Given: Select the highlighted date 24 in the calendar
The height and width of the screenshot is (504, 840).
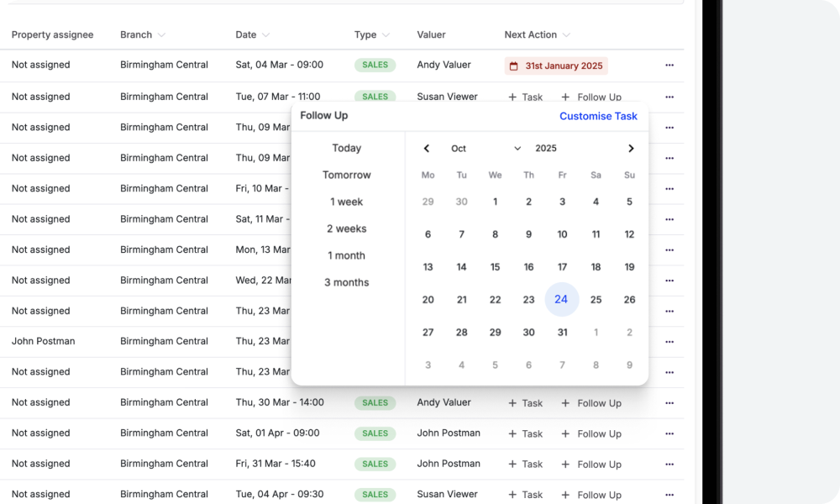Looking at the screenshot, I should [x=562, y=299].
